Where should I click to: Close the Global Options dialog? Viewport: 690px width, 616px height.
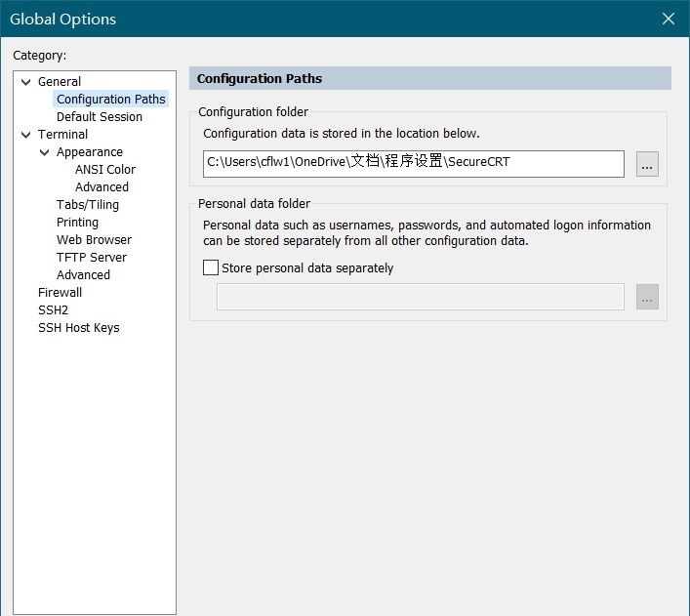[x=668, y=19]
